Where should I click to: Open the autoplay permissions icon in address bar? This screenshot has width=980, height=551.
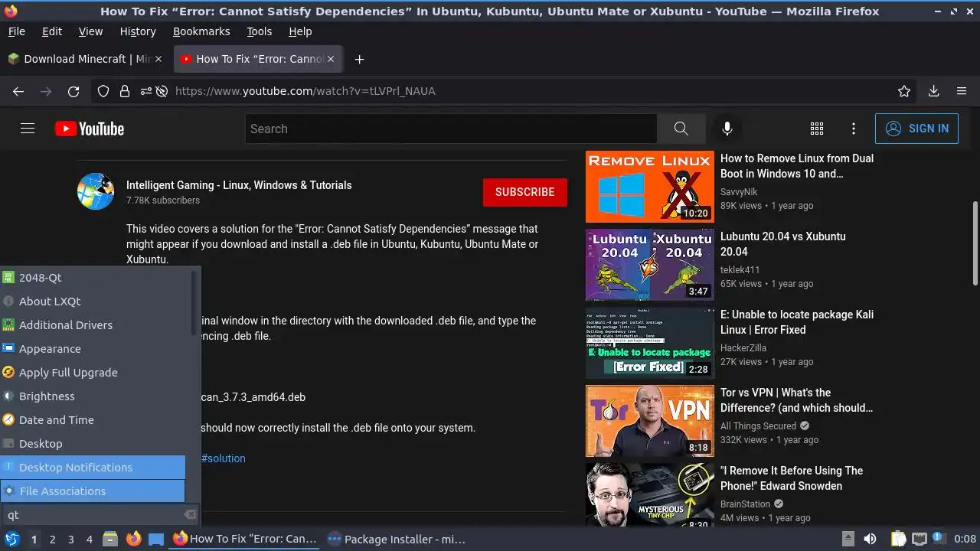pyautogui.click(x=162, y=91)
